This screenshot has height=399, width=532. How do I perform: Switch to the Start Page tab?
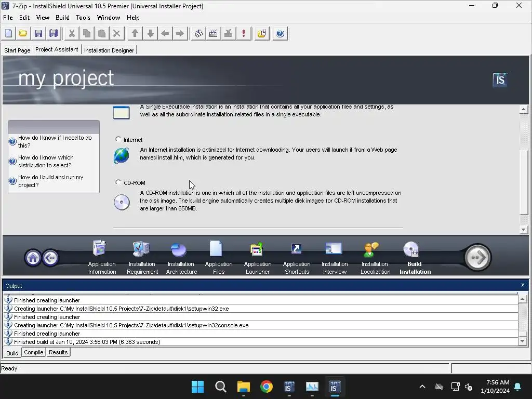pyautogui.click(x=17, y=50)
